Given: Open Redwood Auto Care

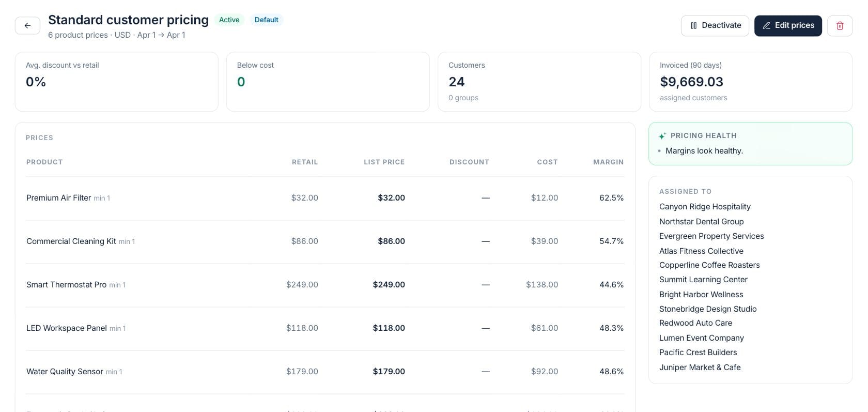Looking at the screenshot, I should point(695,323).
